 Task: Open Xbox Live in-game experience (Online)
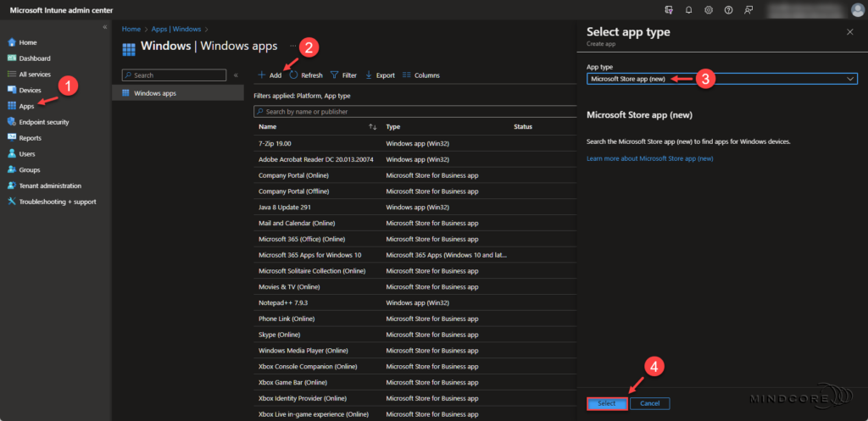point(314,414)
